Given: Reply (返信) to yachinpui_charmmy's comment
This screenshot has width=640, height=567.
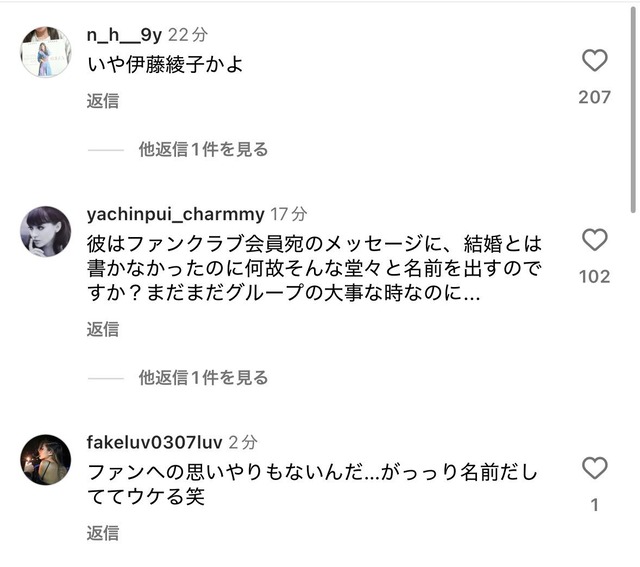Looking at the screenshot, I should point(102,328).
